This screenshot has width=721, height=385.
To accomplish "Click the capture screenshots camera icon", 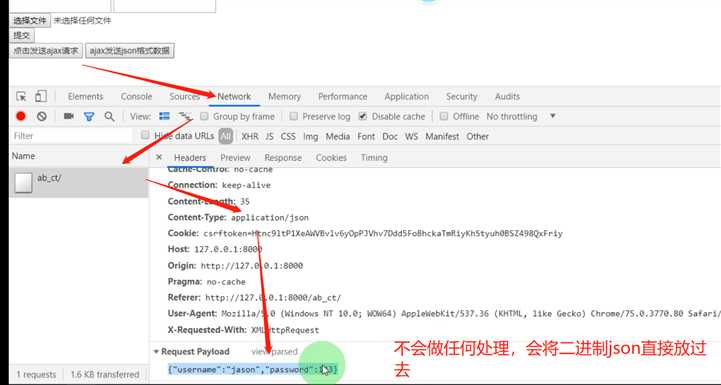I will (x=69, y=116).
